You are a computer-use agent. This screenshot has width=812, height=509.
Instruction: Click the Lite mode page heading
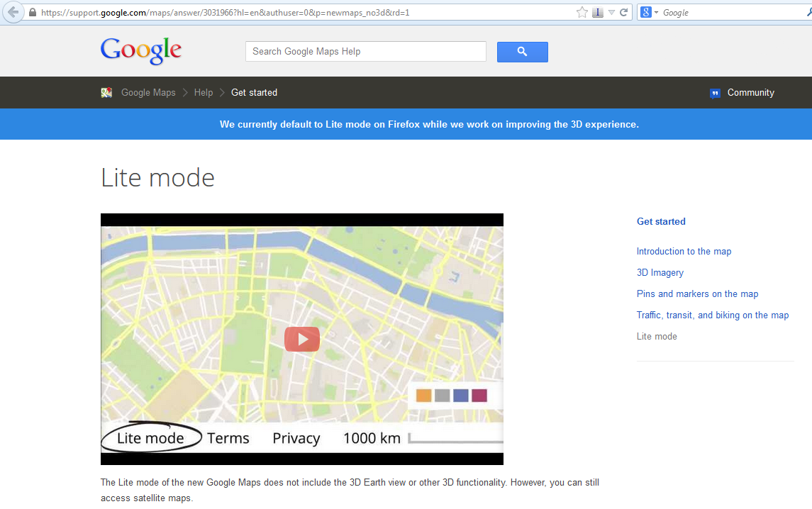pos(158,178)
